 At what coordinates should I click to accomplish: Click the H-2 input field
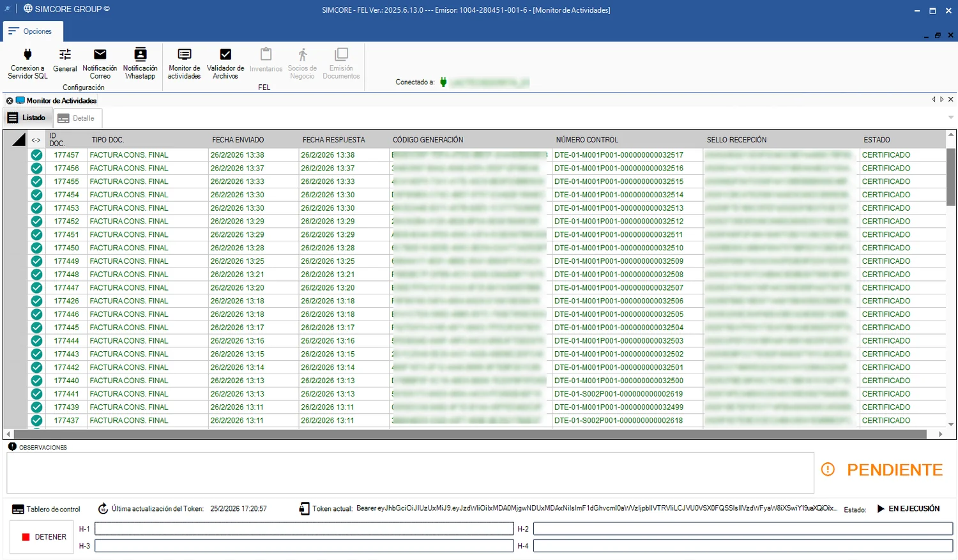pyautogui.click(x=743, y=529)
